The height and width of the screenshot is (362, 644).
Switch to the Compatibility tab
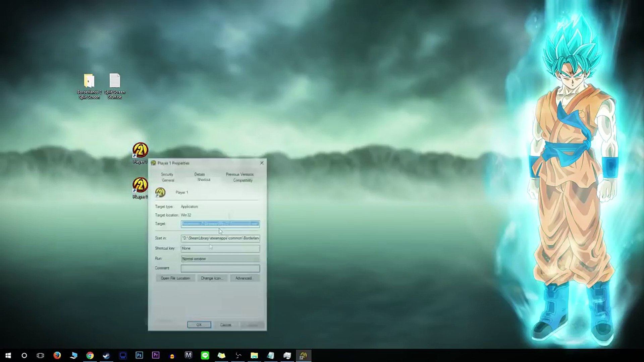(x=243, y=180)
